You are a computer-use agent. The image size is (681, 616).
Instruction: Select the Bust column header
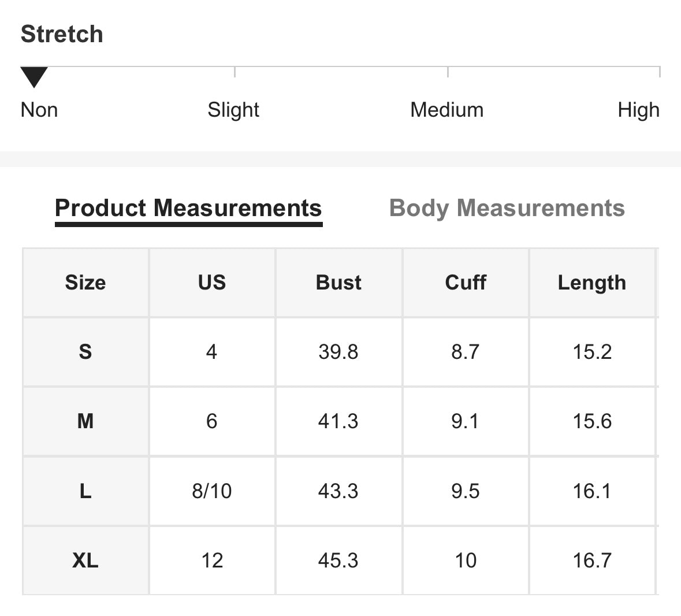point(338,283)
